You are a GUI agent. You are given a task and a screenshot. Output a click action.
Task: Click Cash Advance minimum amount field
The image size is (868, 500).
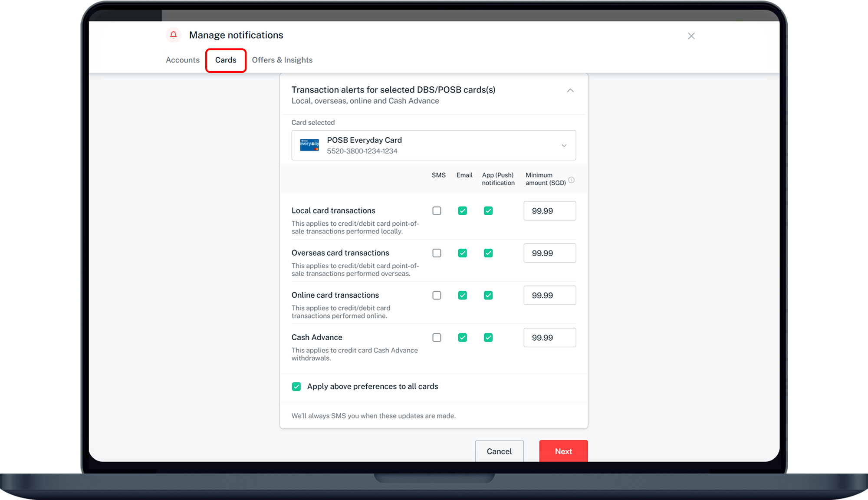[x=549, y=338]
